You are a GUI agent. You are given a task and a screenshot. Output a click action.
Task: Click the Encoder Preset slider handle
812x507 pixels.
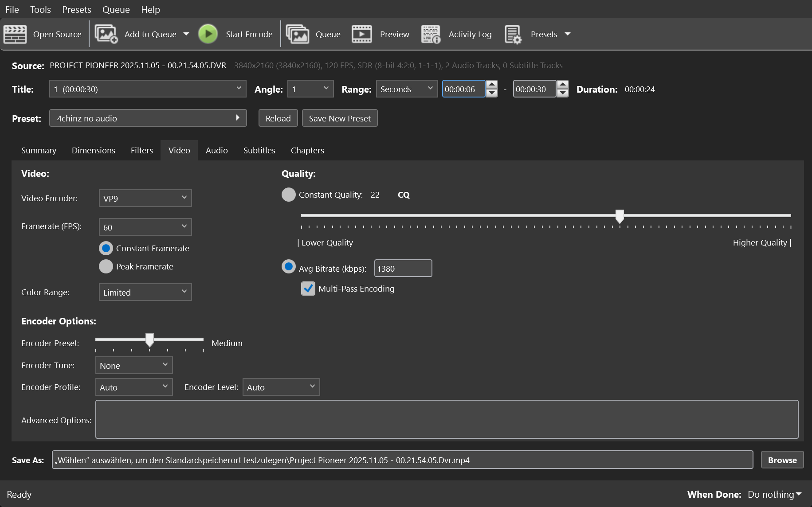(149, 340)
